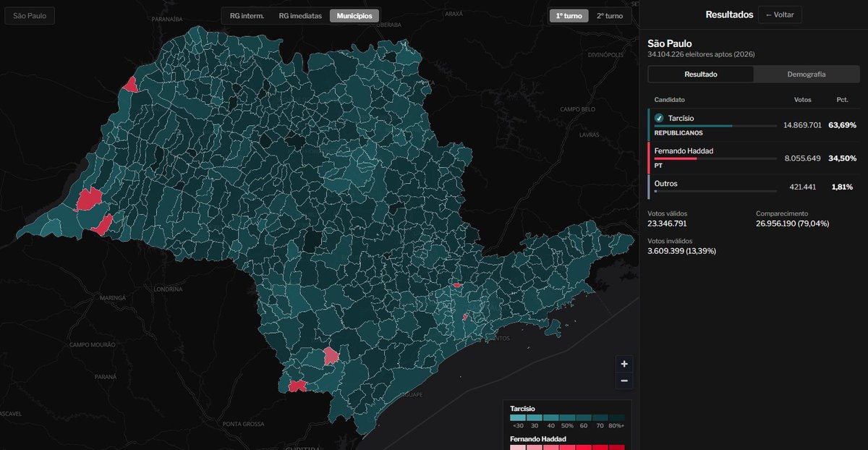Show 1º turno results

pyautogui.click(x=569, y=15)
